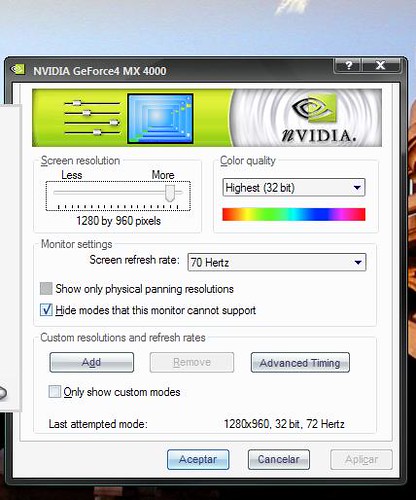Open the Color quality dropdown
The height and width of the screenshot is (500, 416).
(294, 187)
